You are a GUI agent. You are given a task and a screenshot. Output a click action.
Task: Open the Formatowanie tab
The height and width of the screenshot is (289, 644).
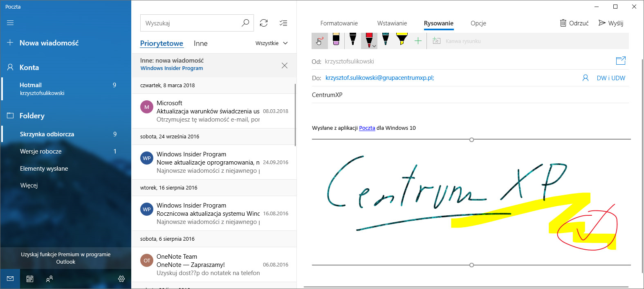339,23
